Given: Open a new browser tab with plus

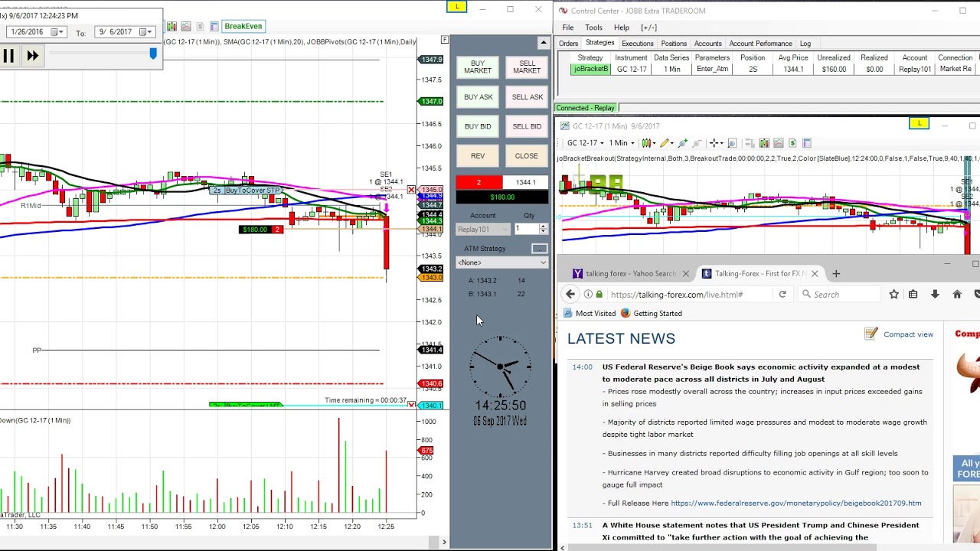Looking at the screenshot, I should pos(836,273).
